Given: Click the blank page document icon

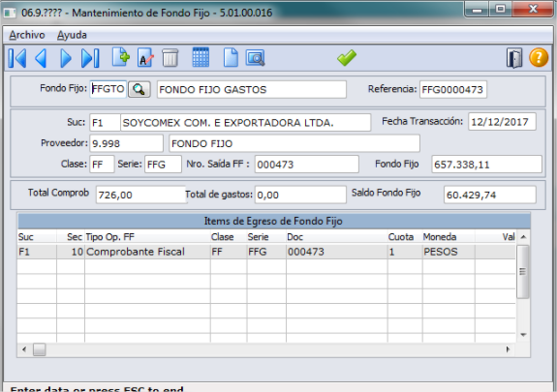Looking at the screenshot, I should 231,57.
